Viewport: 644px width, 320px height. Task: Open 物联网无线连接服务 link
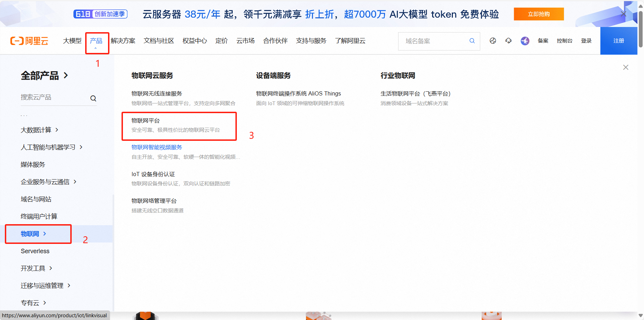(156, 93)
